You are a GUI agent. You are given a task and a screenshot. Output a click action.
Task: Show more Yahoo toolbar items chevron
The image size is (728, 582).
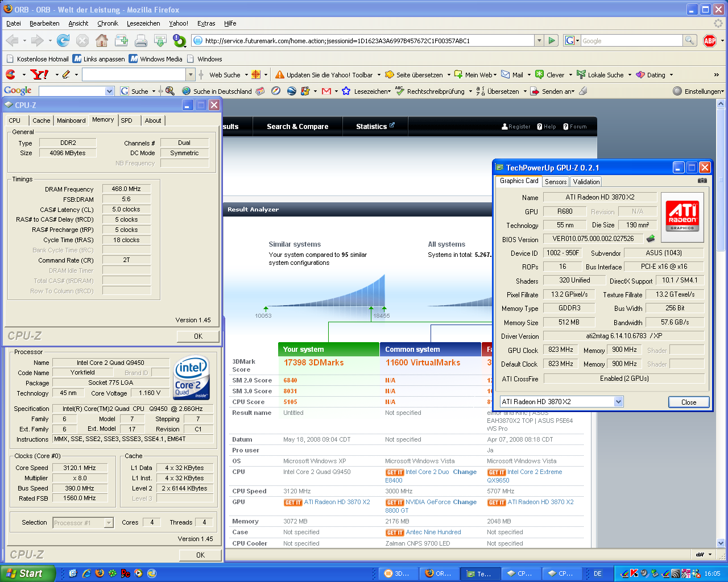(x=716, y=74)
